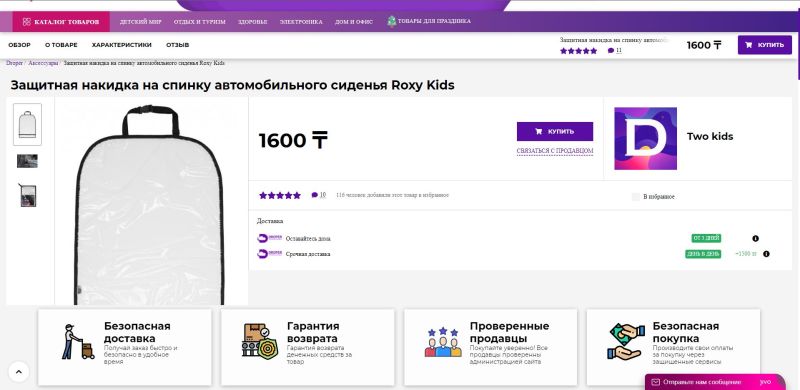
Task: Toggle the В избранное checkbox
Action: (x=635, y=197)
